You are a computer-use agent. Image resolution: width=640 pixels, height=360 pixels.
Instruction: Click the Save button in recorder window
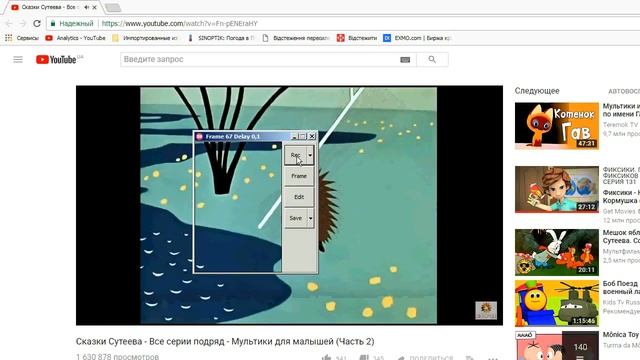296,218
